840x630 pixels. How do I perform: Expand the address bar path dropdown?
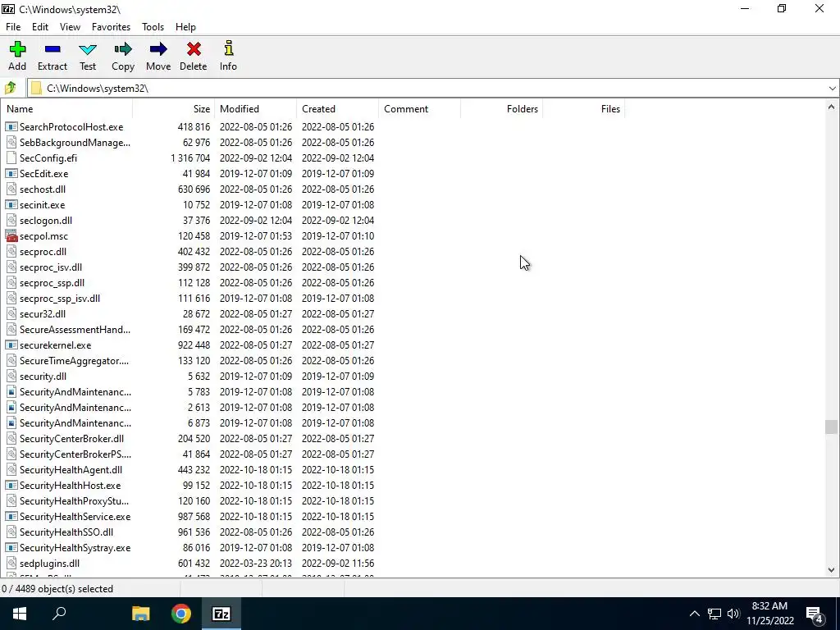pos(832,89)
